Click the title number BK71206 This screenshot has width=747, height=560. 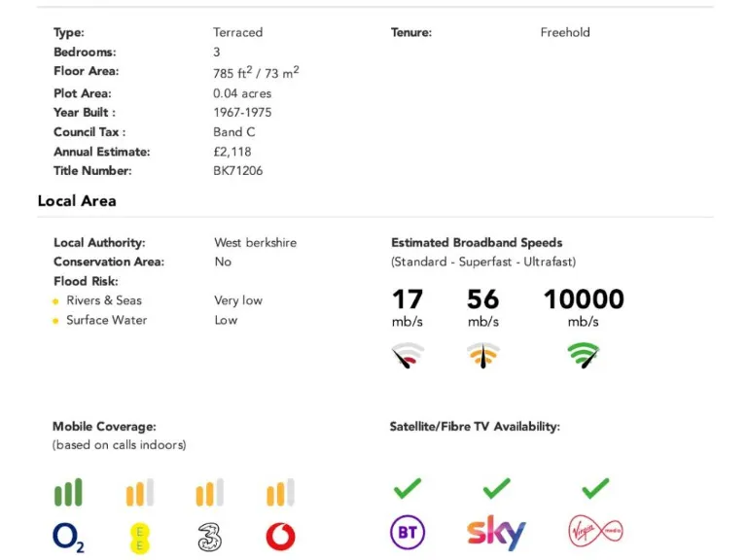237,171
